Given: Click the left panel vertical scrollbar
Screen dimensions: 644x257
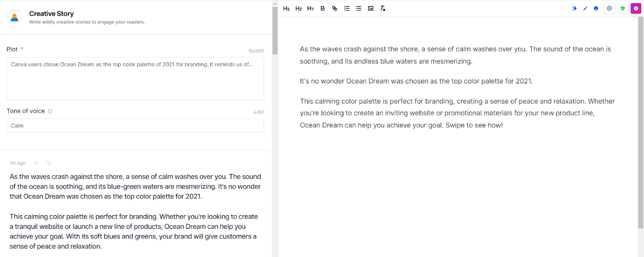Looking at the screenshot, I should tap(275, 30).
